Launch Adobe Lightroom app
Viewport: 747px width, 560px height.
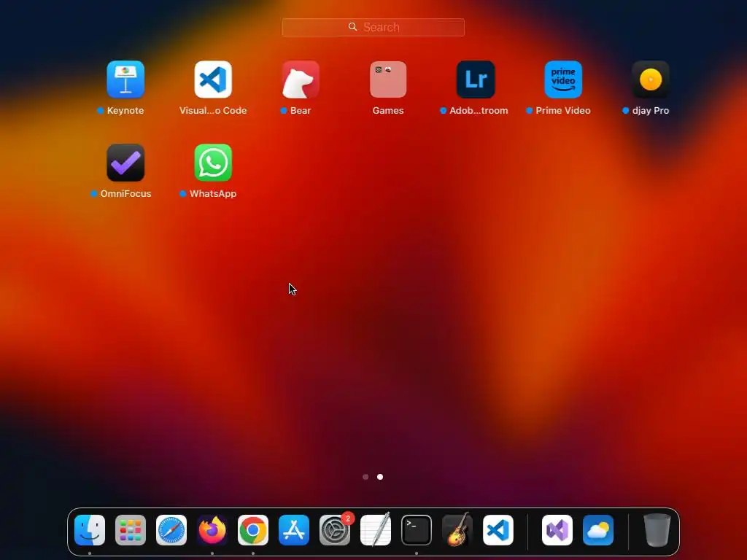tap(476, 79)
